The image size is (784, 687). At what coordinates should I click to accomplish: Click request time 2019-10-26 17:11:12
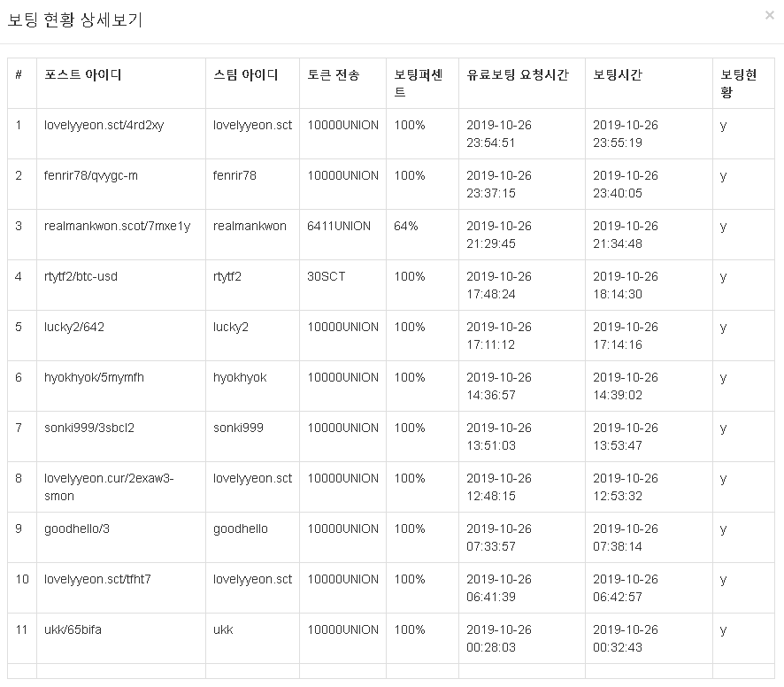(499, 336)
